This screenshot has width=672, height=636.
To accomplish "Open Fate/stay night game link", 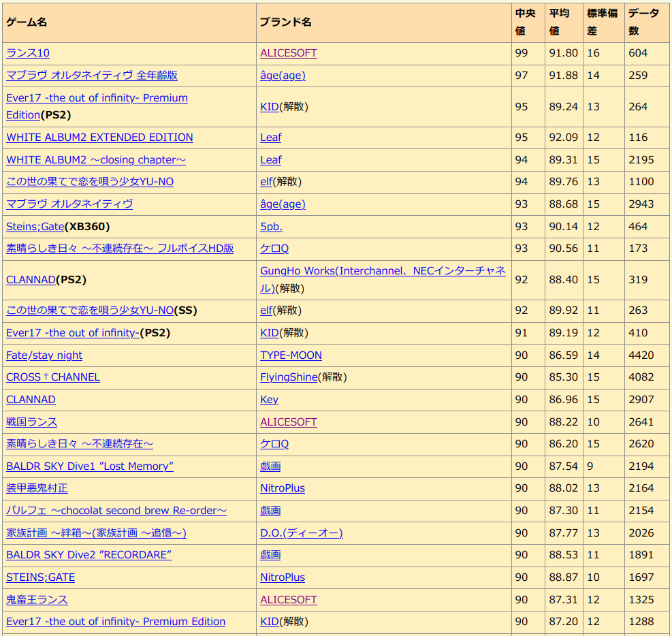I will click(44, 355).
